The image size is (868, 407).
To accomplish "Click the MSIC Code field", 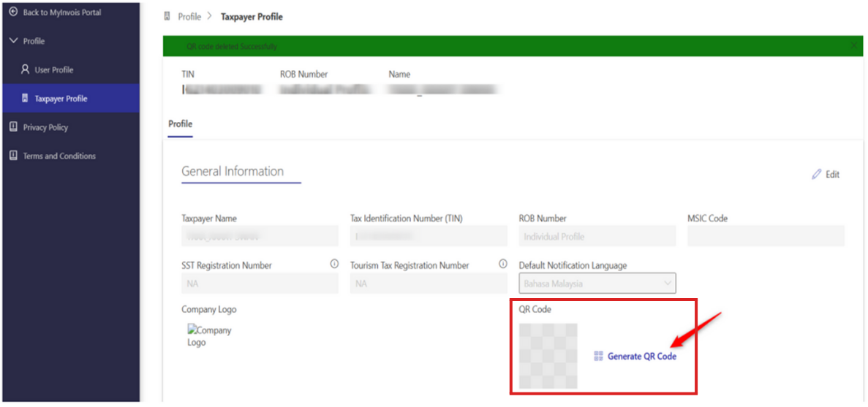I will [765, 236].
